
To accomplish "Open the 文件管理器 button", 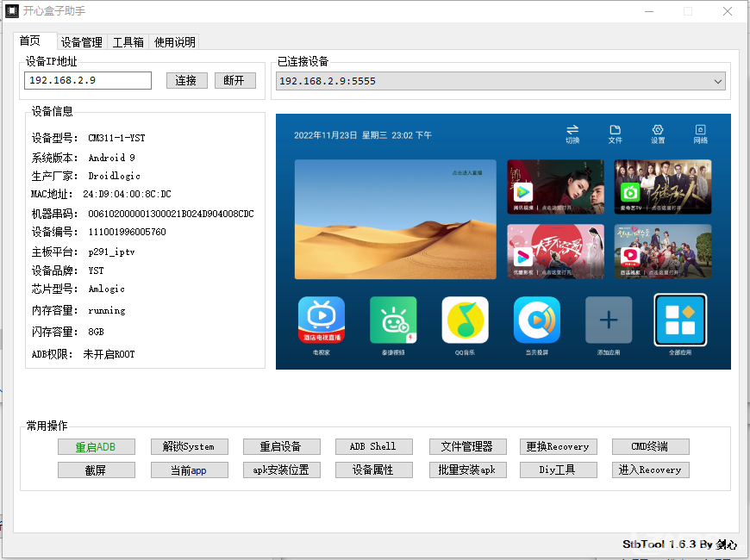I will pos(467,446).
